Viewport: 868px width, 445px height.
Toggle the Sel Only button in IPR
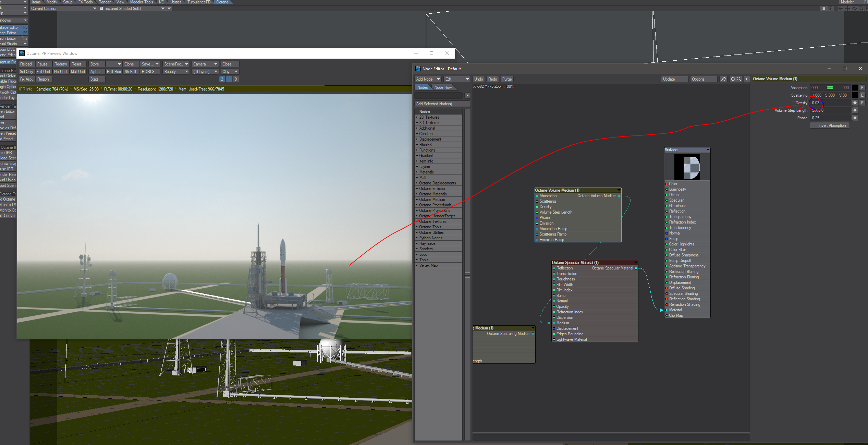26,72
